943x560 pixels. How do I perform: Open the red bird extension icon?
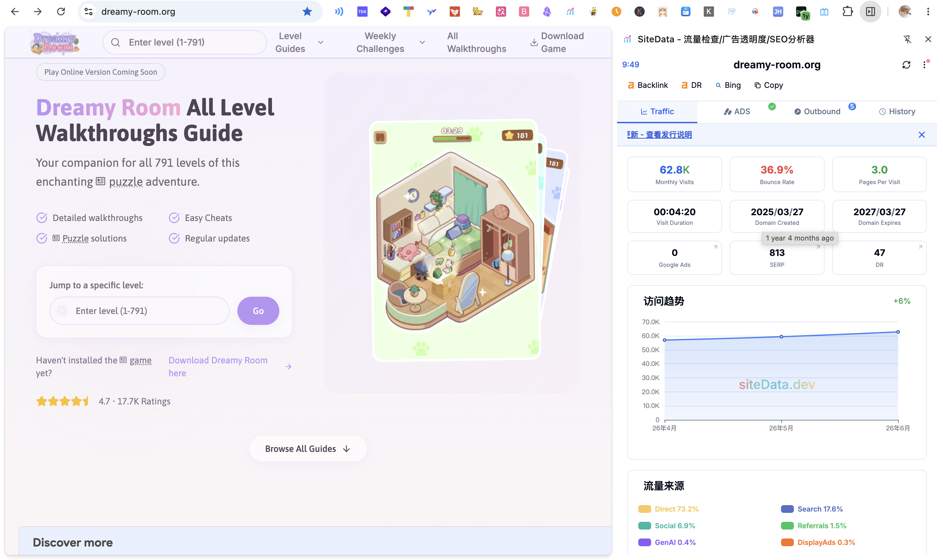coord(455,12)
